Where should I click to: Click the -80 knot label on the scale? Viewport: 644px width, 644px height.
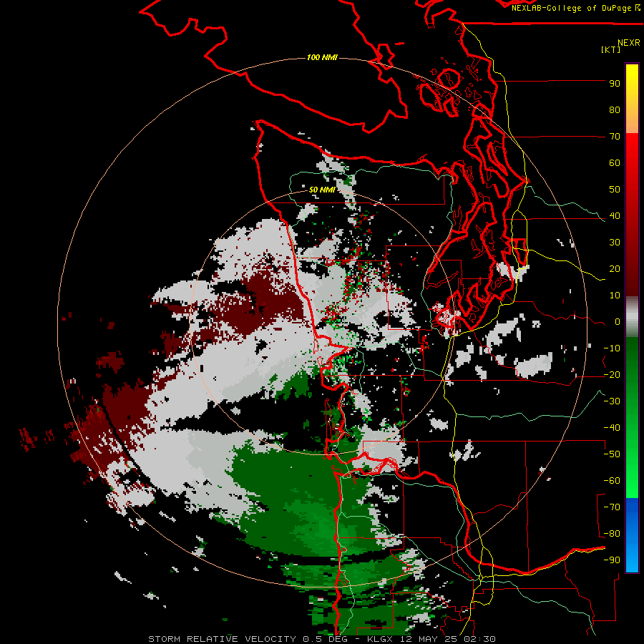(x=612, y=534)
